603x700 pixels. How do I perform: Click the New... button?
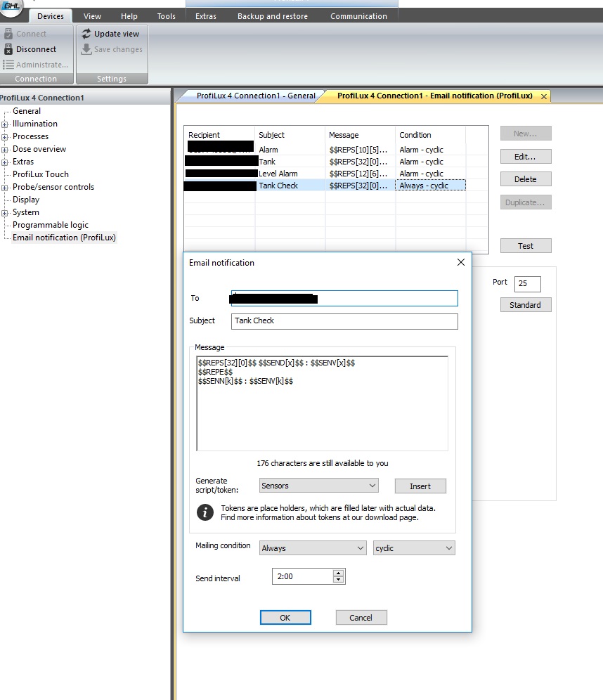525,134
